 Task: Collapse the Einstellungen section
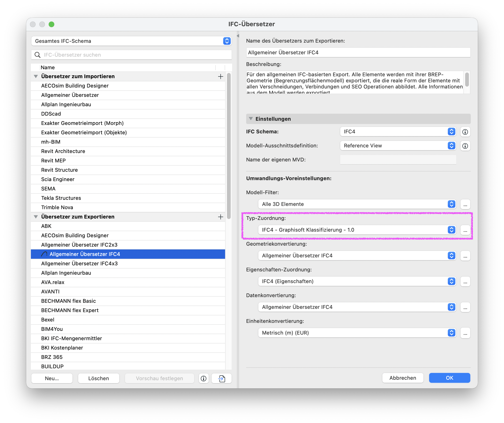pyautogui.click(x=251, y=119)
